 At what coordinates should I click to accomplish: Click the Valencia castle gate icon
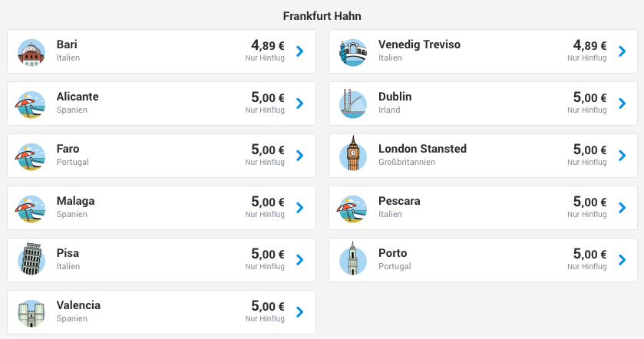pyautogui.click(x=31, y=313)
